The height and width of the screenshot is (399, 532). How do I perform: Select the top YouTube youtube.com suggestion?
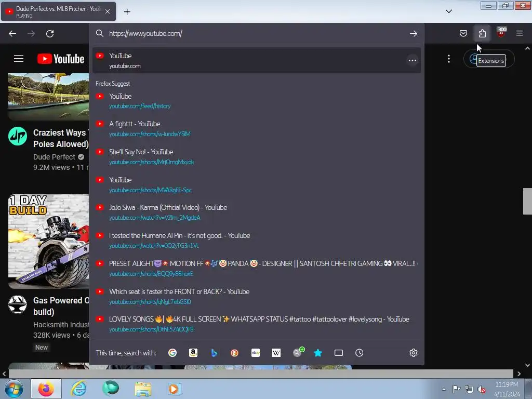click(x=257, y=60)
